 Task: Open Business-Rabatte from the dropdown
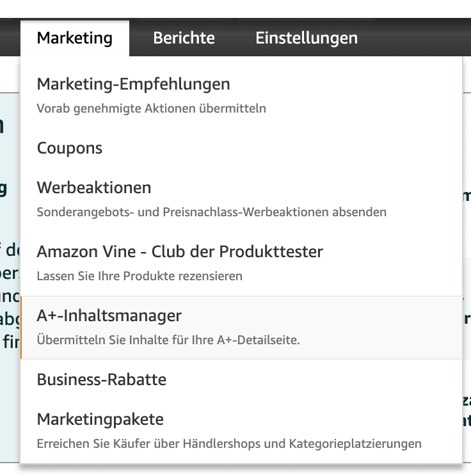[102, 379]
